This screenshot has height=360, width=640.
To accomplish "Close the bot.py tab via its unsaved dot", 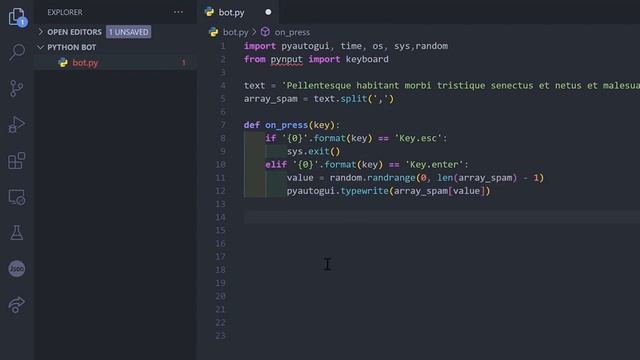I will 268,12.
